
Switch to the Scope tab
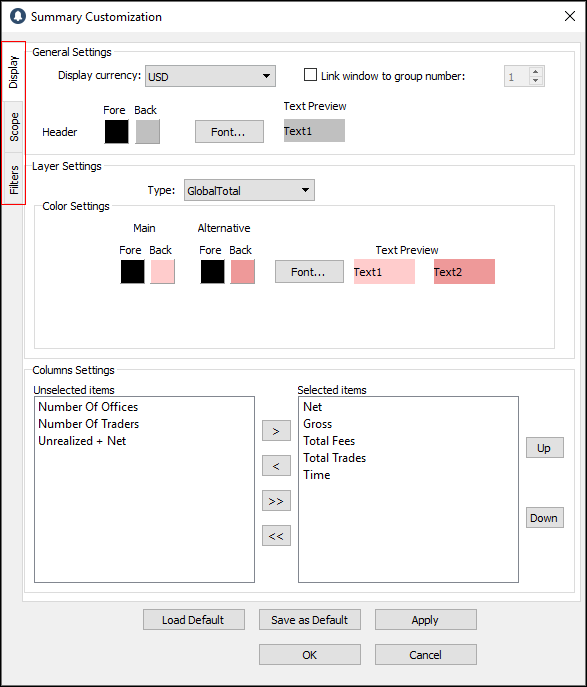[14, 127]
